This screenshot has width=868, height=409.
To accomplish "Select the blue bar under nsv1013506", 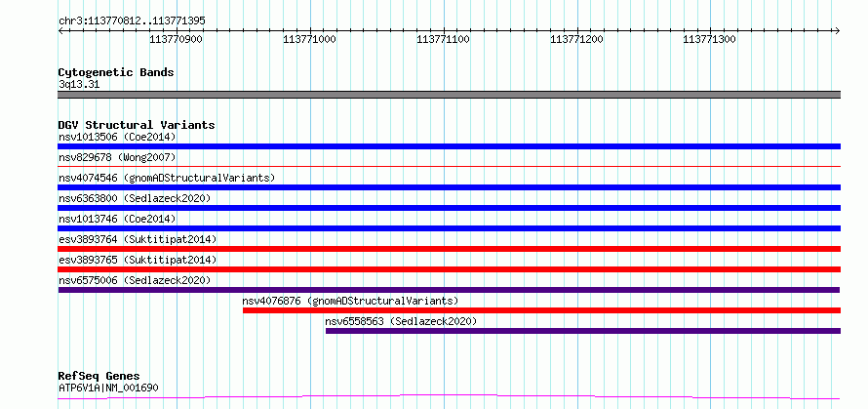I will 449,146.
